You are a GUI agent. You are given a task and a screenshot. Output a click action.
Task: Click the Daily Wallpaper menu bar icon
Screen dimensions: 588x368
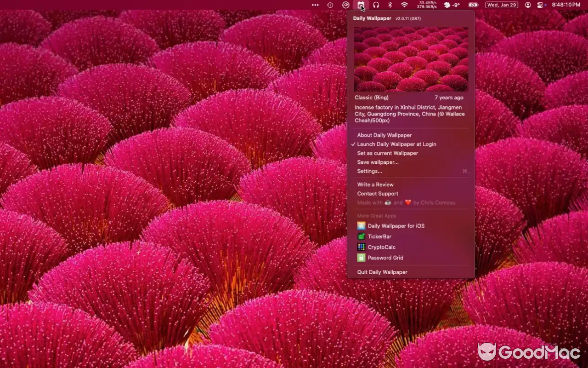pyautogui.click(x=361, y=5)
